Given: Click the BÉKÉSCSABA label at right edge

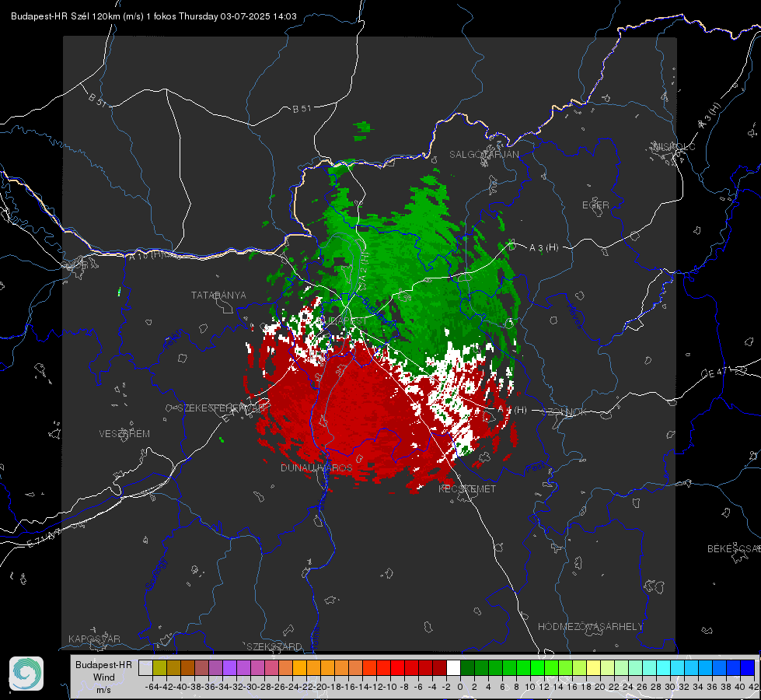Looking at the screenshot, I should click(x=734, y=548).
